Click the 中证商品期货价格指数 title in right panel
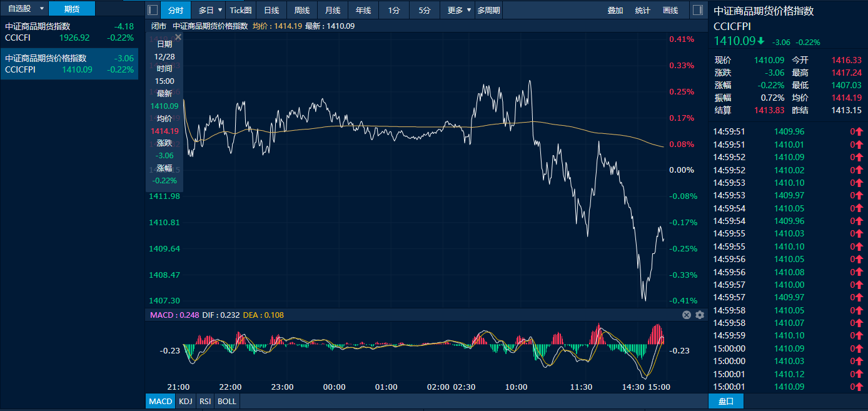 tap(764, 11)
